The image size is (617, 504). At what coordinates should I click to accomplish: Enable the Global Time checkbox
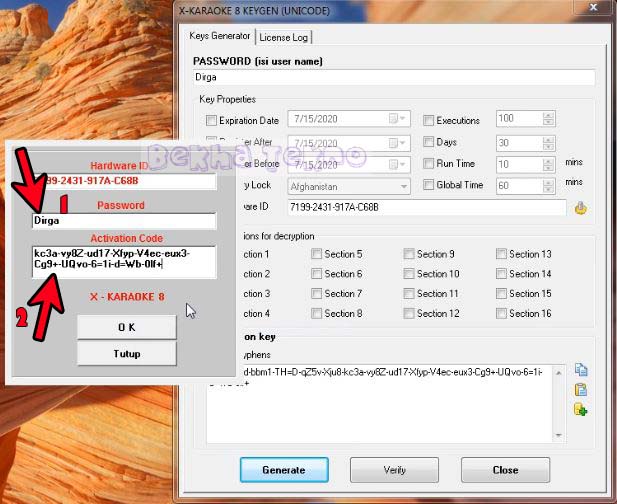[429, 185]
